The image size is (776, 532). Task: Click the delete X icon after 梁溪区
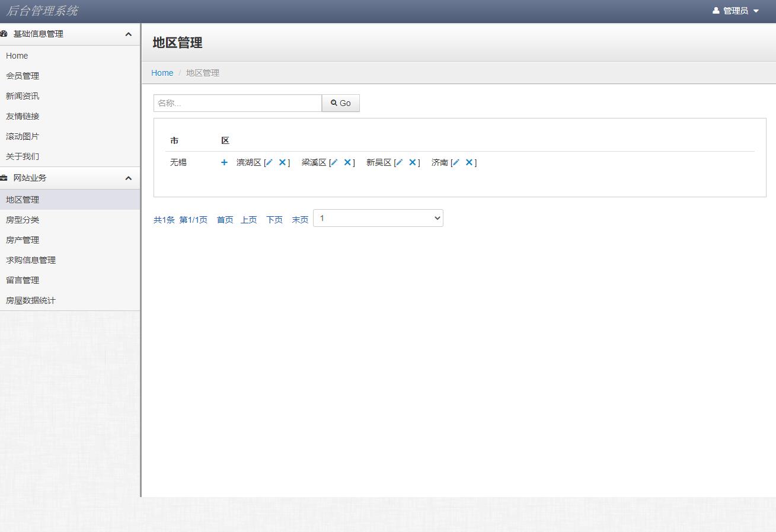tap(348, 162)
